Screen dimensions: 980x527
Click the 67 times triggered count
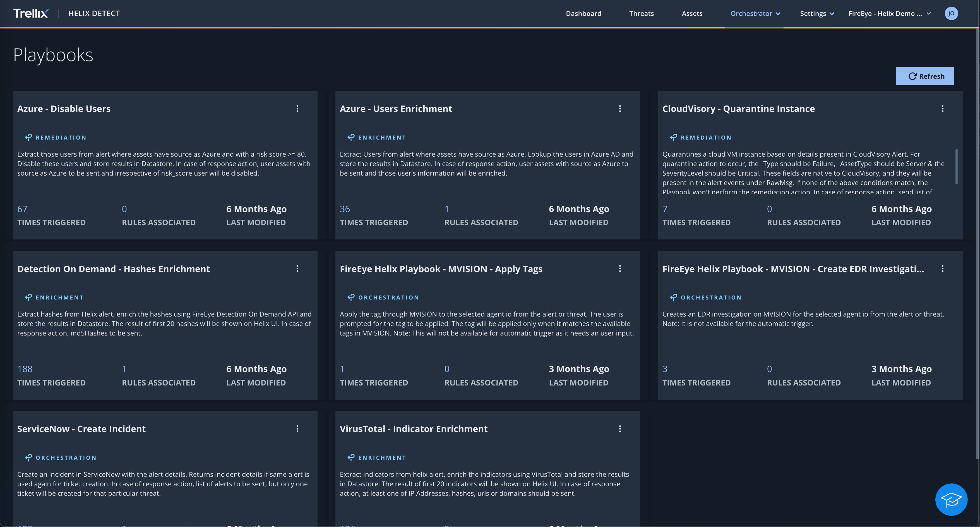[x=22, y=209]
